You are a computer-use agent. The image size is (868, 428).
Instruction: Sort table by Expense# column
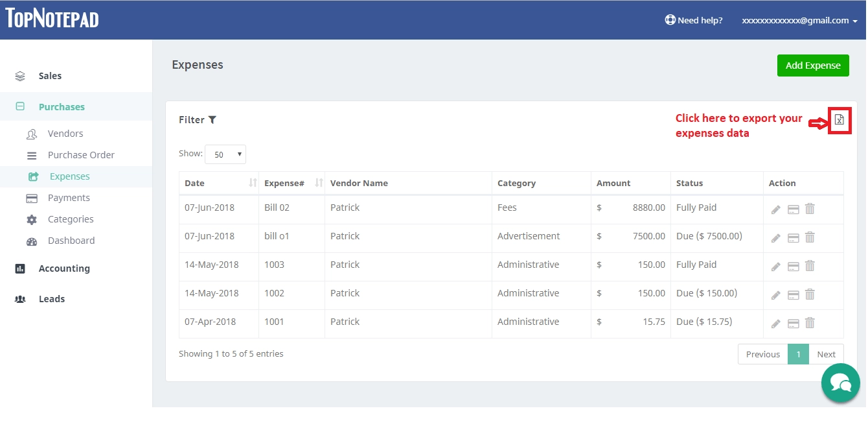click(291, 183)
